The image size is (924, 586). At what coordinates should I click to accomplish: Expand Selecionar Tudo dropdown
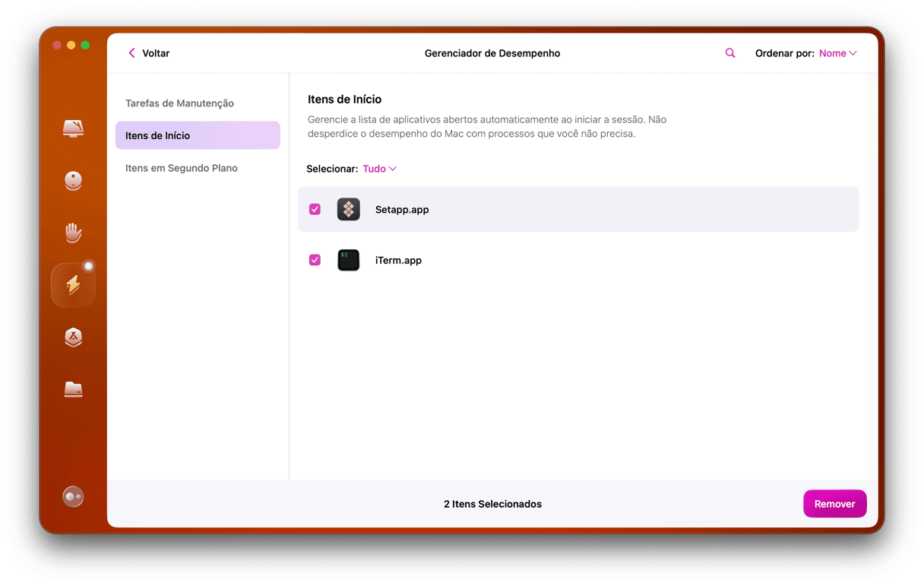tap(379, 169)
